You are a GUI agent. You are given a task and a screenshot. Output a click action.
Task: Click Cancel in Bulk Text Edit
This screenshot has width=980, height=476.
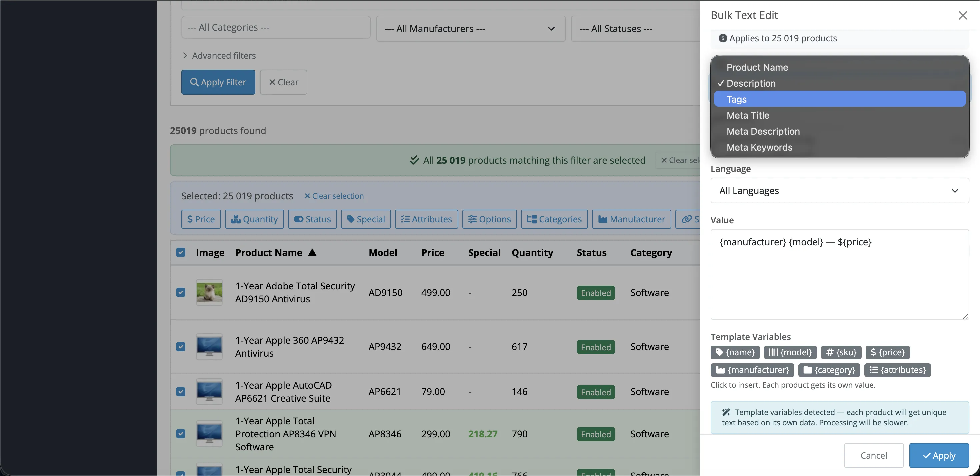(873, 455)
